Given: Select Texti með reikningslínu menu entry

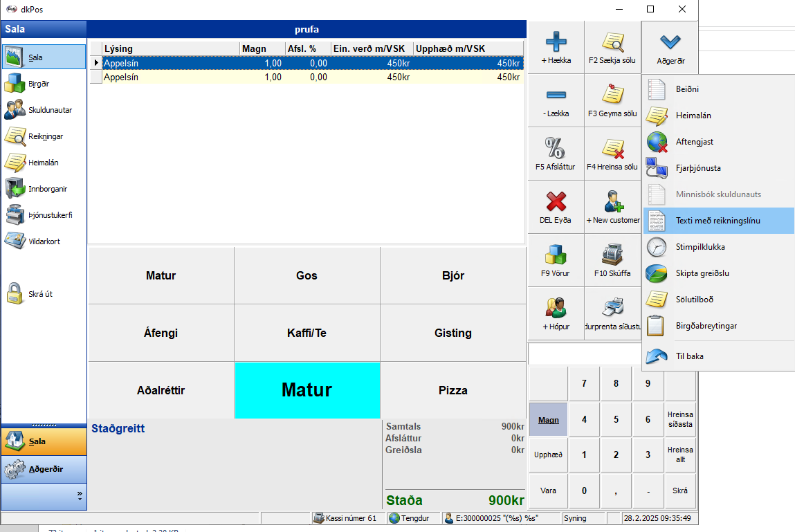Looking at the screenshot, I should pyautogui.click(x=718, y=221).
